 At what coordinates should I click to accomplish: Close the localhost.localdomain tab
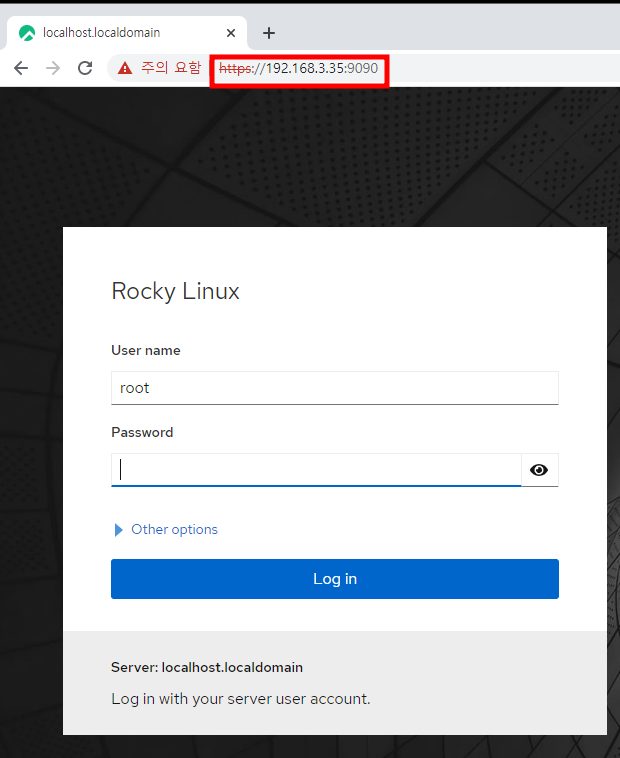tap(231, 33)
